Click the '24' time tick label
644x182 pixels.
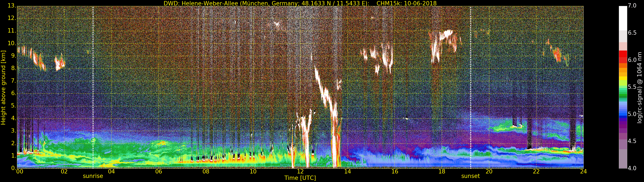[x=583, y=172]
